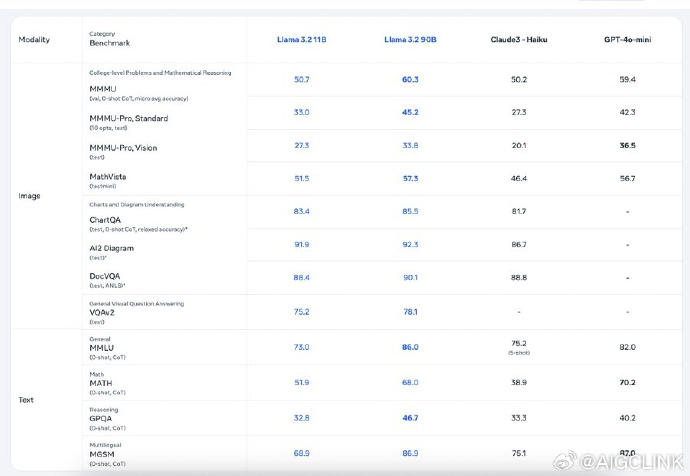Select the 46.4 score value
This screenshot has width=690, height=476.
click(519, 178)
